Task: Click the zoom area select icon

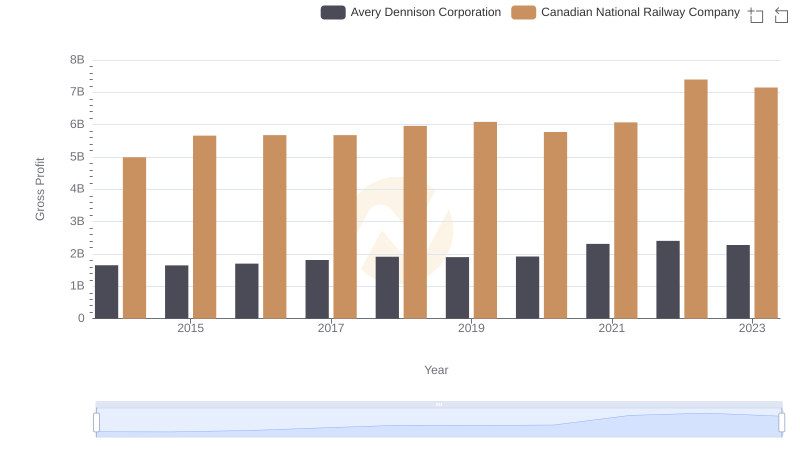Action: [x=756, y=15]
